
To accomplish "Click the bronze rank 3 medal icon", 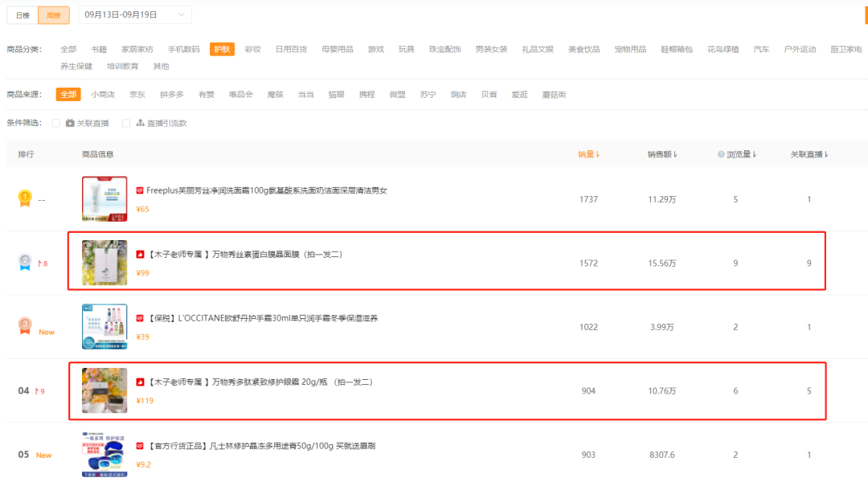I will (x=25, y=325).
